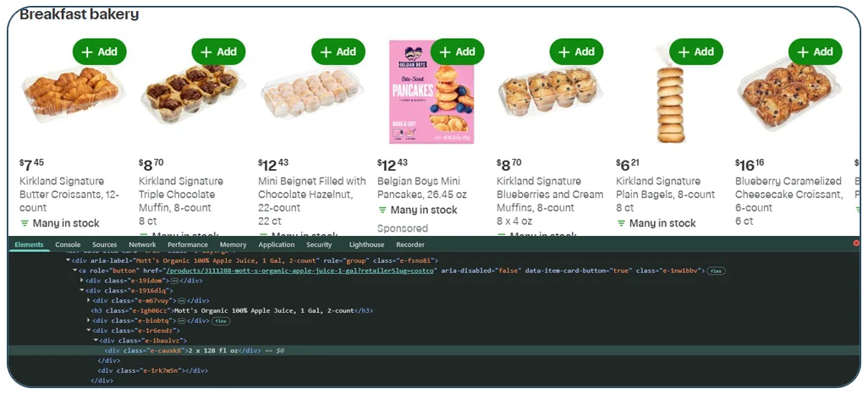Add Blueberry Caramelized Cheesecake Croissant to cart
This screenshot has width=868, height=394.
pyautogui.click(x=816, y=52)
